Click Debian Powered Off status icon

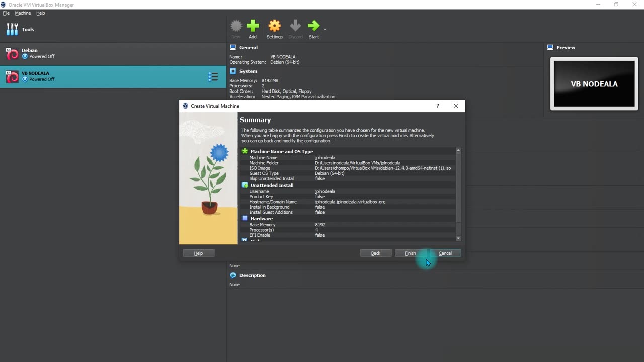pyautogui.click(x=25, y=56)
